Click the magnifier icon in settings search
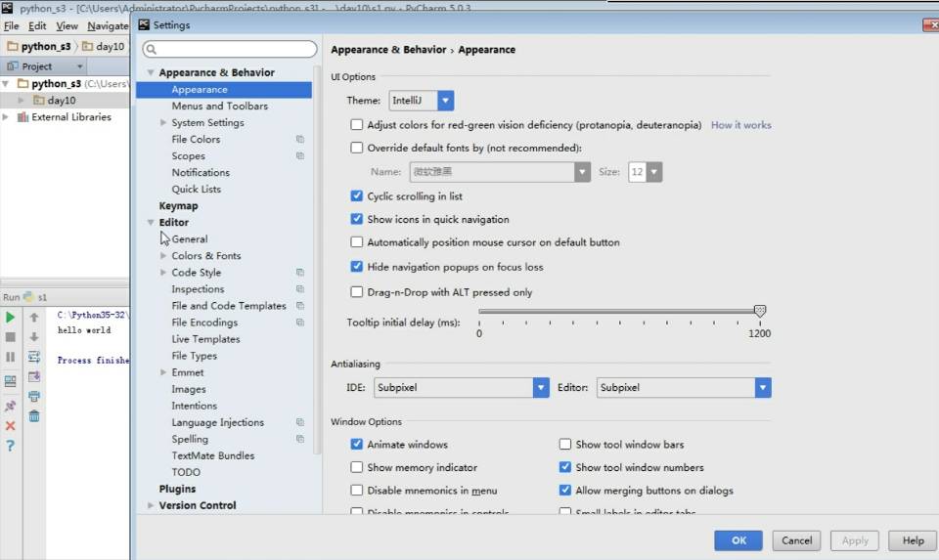This screenshot has width=939, height=560. tap(152, 49)
